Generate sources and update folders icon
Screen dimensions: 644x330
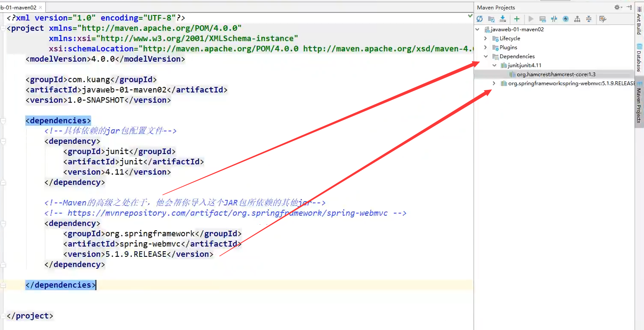click(491, 19)
